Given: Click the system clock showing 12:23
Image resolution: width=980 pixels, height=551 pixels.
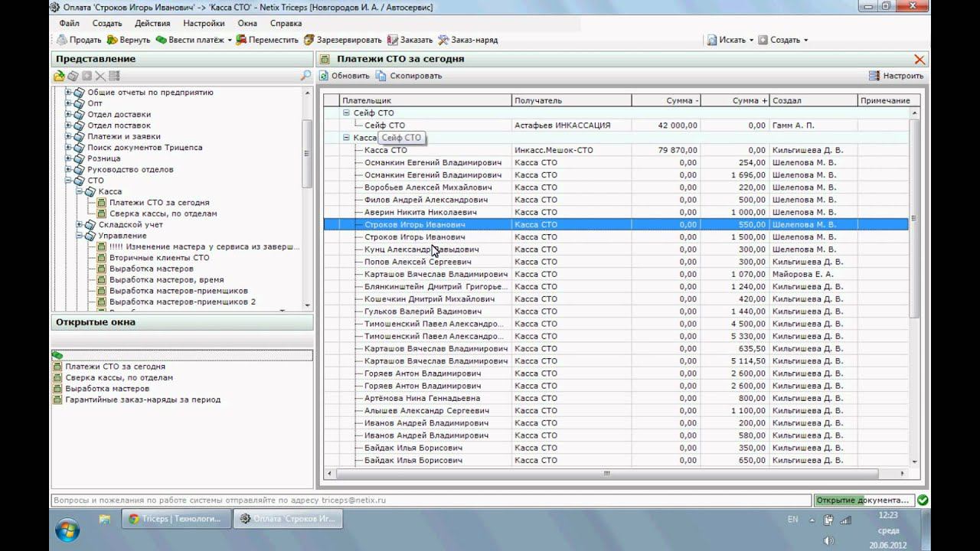Looking at the screenshot, I should (x=888, y=515).
